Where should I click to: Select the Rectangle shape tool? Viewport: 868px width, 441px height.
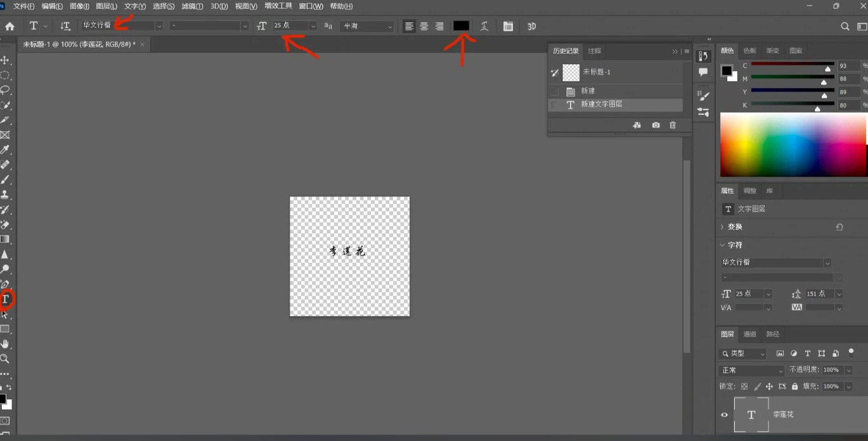(5, 329)
